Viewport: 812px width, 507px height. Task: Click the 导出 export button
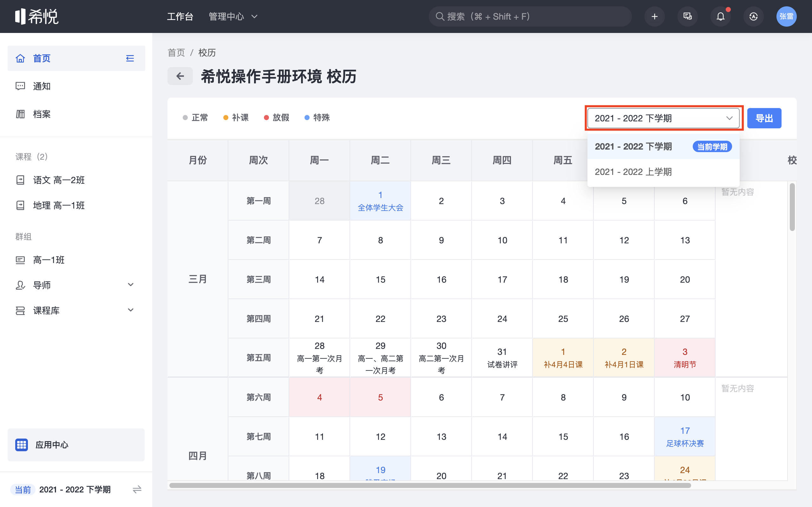click(x=764, y=118)
